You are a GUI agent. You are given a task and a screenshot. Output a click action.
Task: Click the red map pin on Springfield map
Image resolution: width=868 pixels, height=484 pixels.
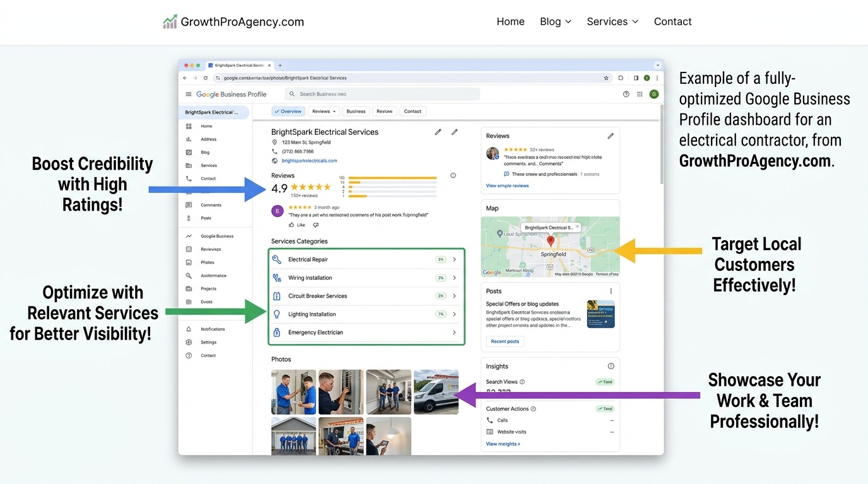tap(550, 241)
